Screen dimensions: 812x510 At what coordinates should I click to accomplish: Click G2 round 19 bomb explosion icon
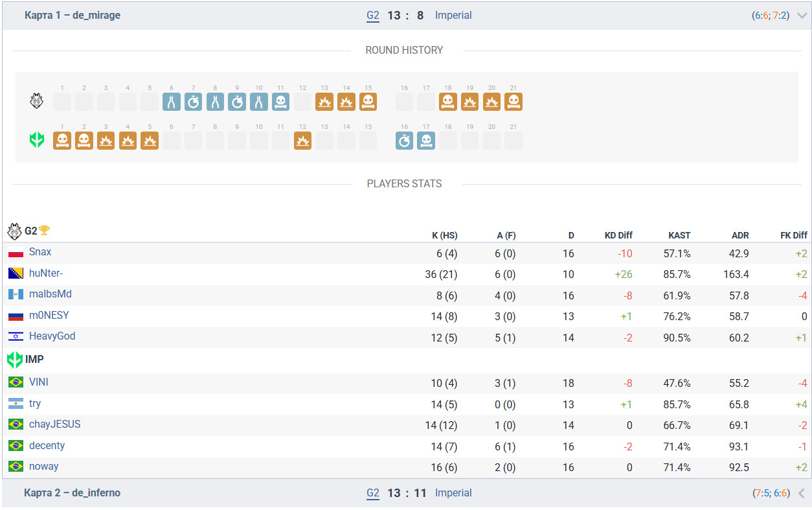pos(470,102)
